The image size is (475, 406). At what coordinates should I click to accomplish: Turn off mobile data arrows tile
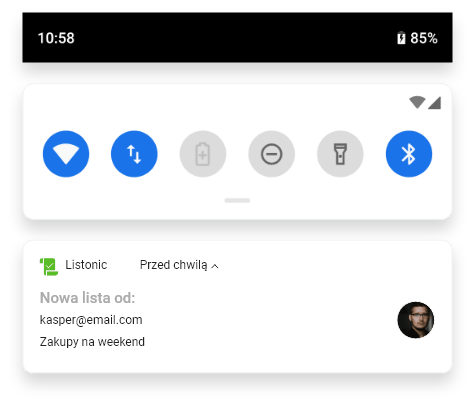[x=134, y=154]
